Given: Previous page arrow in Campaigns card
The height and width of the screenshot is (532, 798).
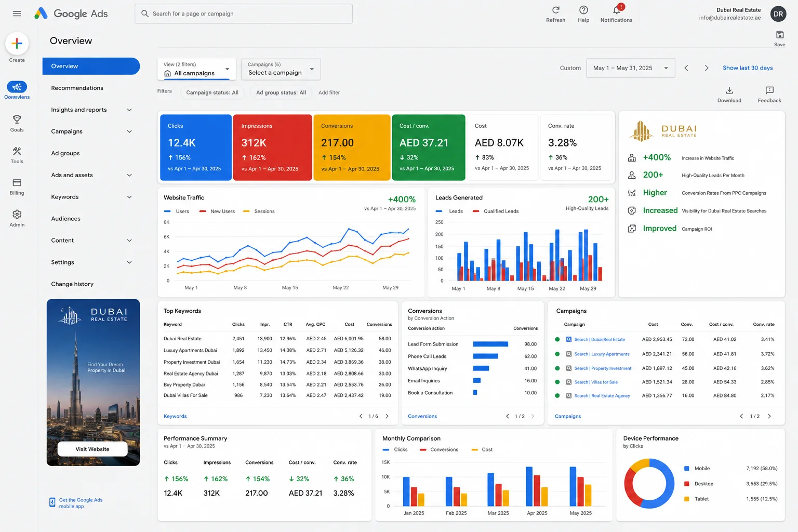Looking at the screenshot, I should coord(741,416).
